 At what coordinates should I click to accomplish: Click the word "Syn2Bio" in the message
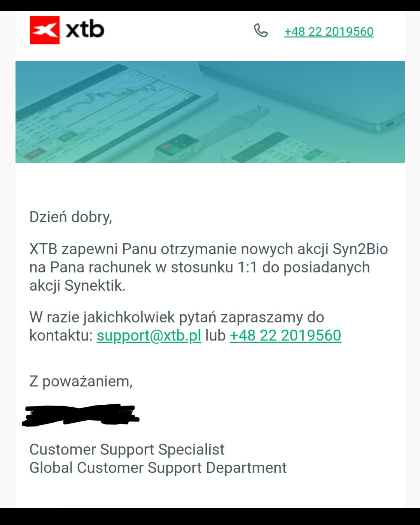pyautogui.click(x=360, y=249)
